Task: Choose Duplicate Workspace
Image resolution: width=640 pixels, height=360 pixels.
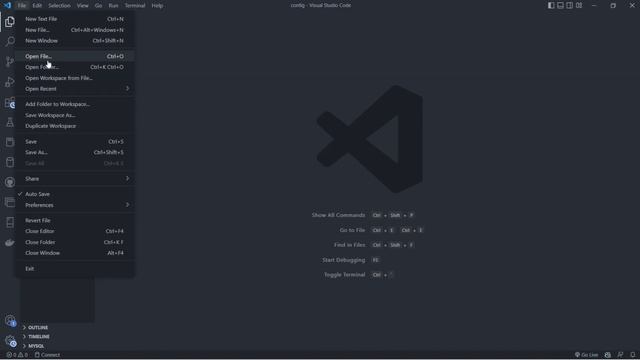Action: click(75, 126)
